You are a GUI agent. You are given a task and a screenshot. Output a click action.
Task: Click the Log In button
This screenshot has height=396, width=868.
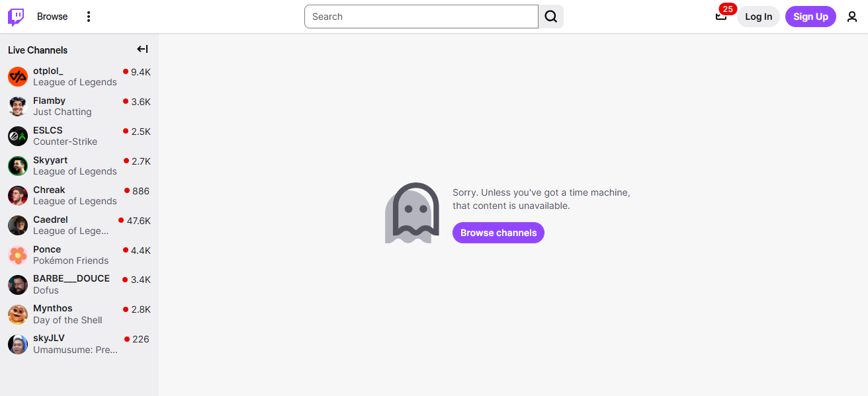click(758, 17)
